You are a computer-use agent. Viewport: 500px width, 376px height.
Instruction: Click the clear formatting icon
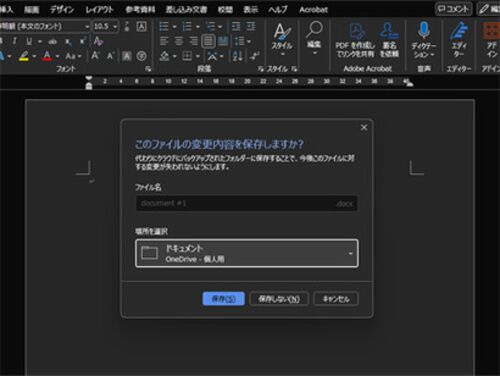tap(98, 41)
